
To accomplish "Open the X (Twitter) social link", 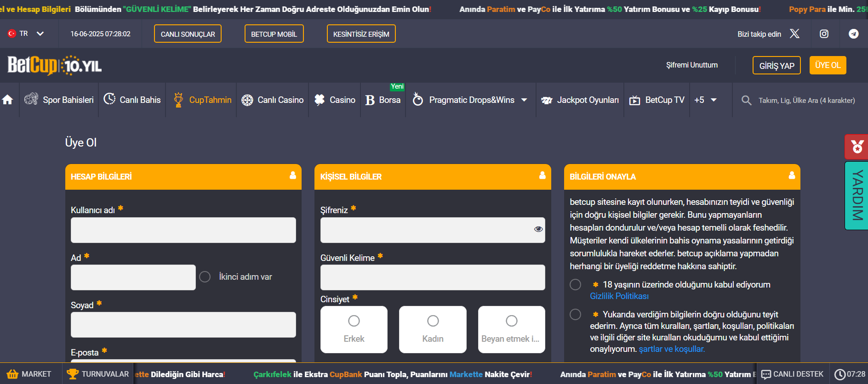I will (794, 34).
